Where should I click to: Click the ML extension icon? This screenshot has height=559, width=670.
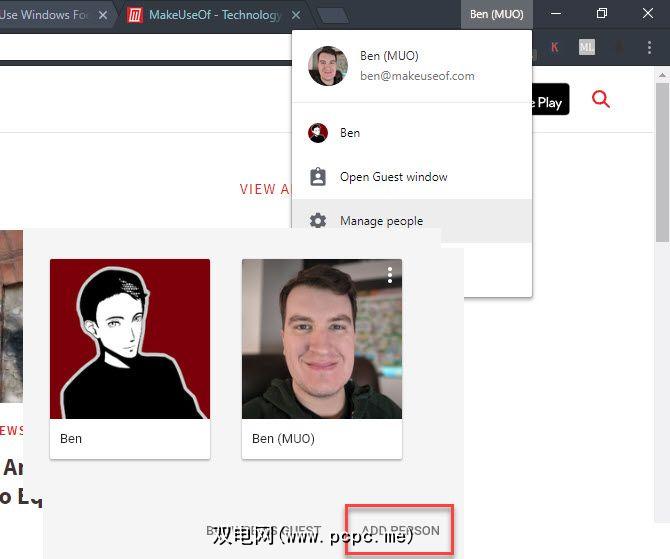click(x=587, y=47)
